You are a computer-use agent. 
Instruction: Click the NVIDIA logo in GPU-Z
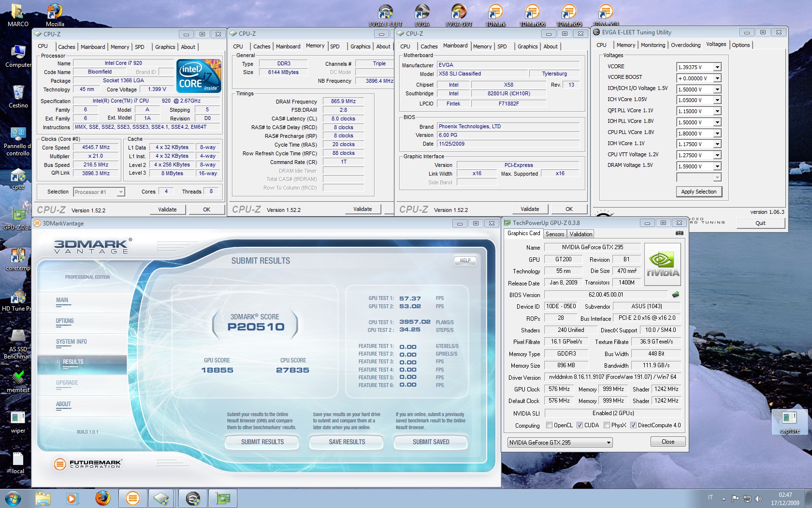[663, 264]
